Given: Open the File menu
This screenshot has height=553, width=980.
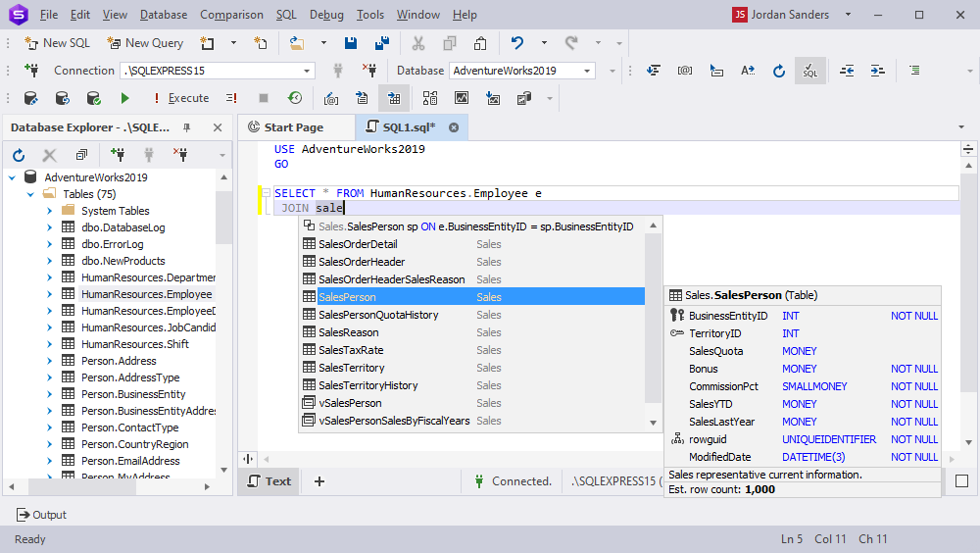Looking at the screenshot, I should click(x=49, y=15).
